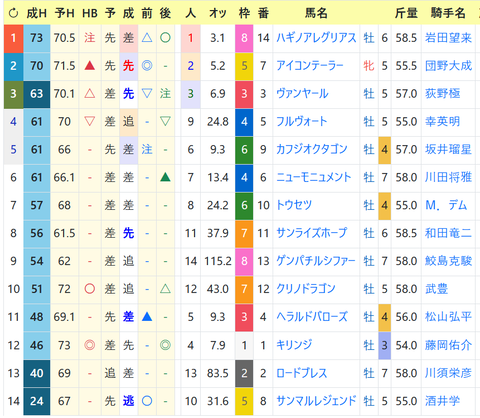The height and width of the screenshot is (418, 480).
Task: Sort by 成H column header
Action: [36, 13]
